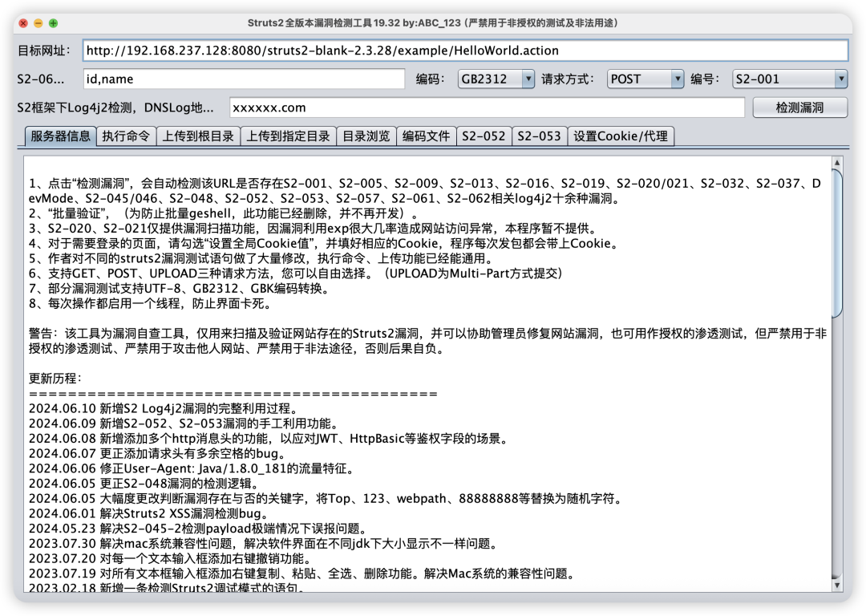Click the 2023.07.19 changelog line

(301, 573)
